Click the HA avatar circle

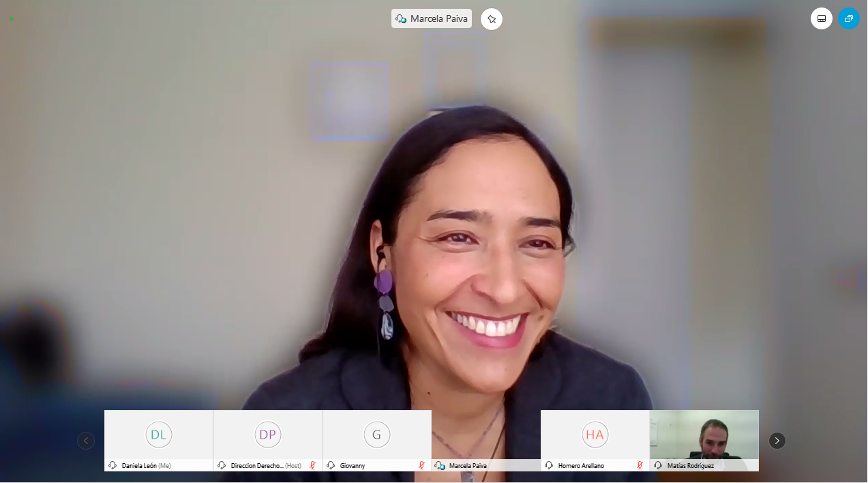pyautogui.click(x=595, y=435)
